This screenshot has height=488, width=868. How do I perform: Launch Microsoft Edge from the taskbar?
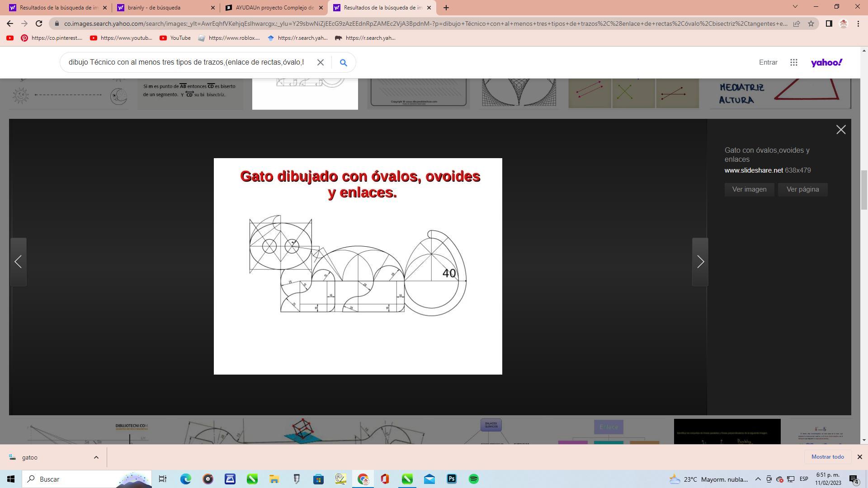click(186, 479)
